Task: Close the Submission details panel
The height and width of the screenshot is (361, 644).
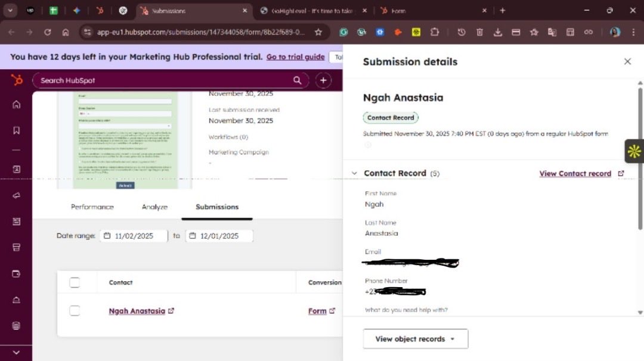Action: coord(627,61)
